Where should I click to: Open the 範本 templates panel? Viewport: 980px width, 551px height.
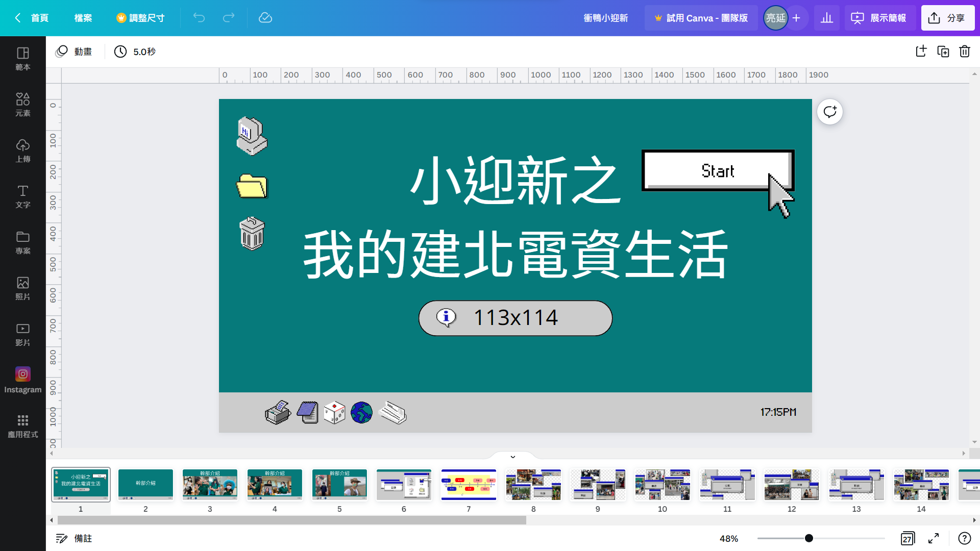pyautogui.click(x=22, y=59)
